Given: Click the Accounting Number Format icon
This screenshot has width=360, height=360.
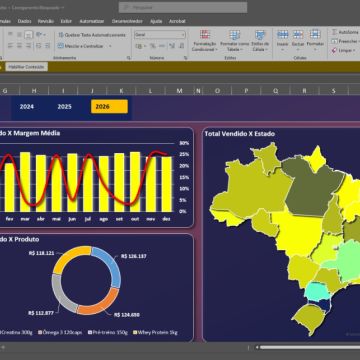Looking at the screenshot, I should [x=138, y=46].
